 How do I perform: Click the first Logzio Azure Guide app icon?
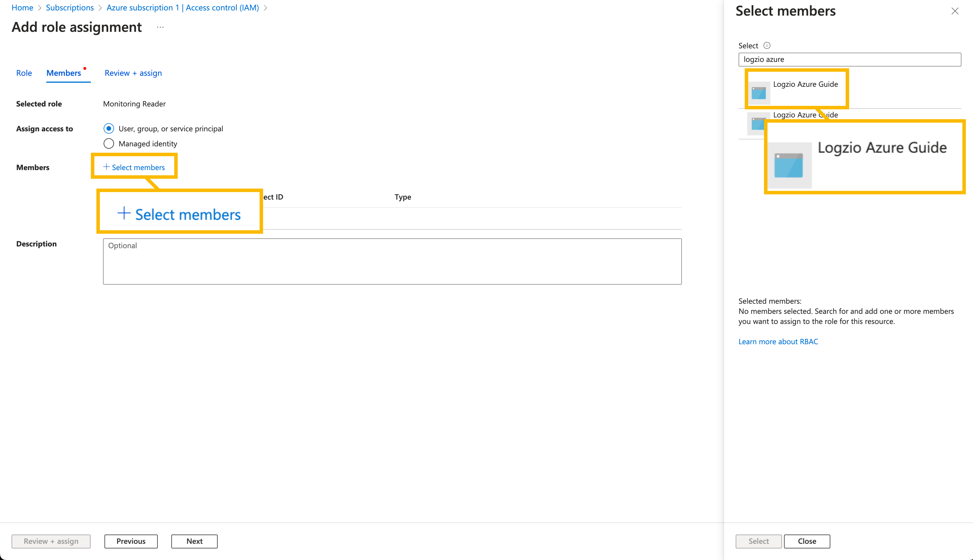[759, 93]
